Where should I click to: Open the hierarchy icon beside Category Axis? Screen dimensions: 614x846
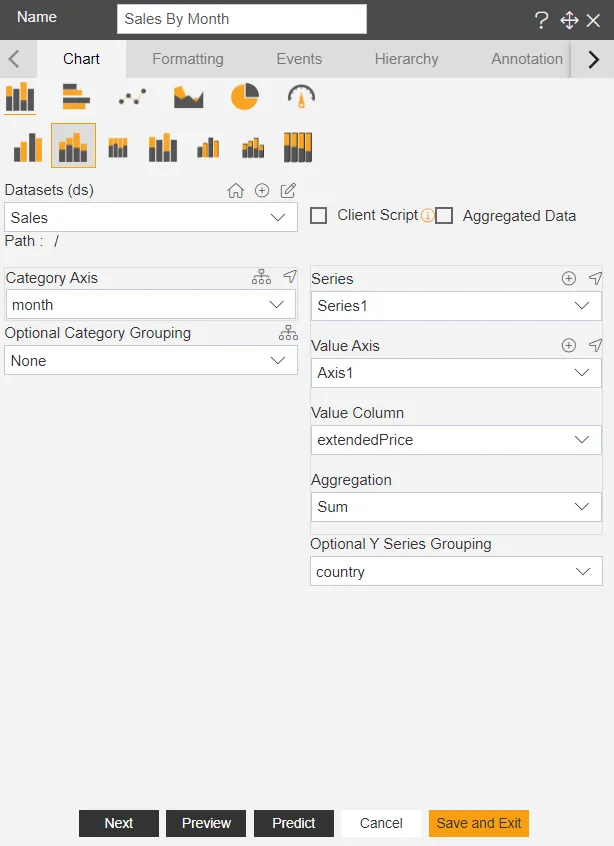click(x=260, y=277)
